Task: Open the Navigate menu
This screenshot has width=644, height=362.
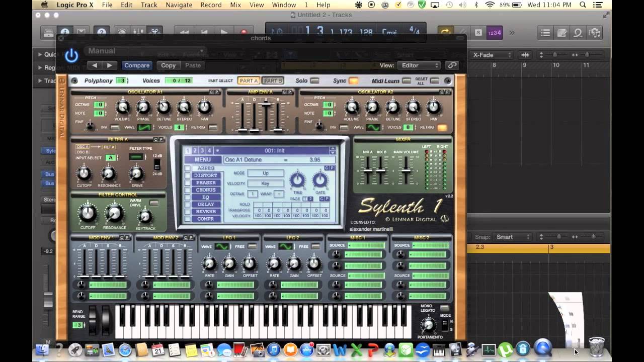Action: [179, 5]
